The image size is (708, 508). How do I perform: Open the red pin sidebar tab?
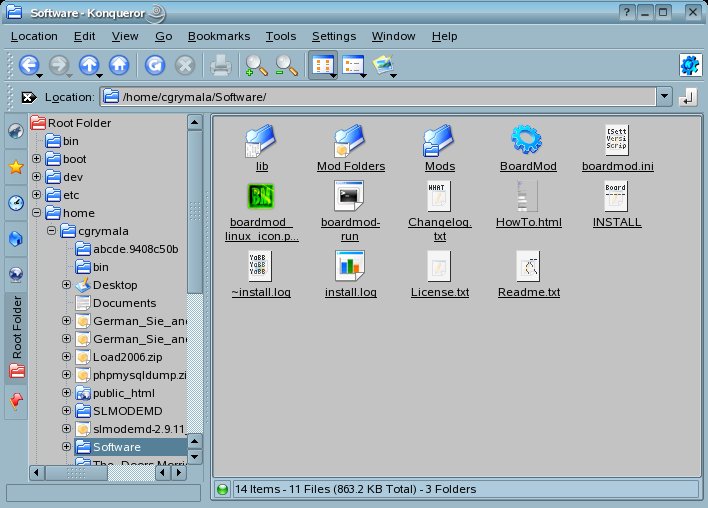tap(16, 401)
